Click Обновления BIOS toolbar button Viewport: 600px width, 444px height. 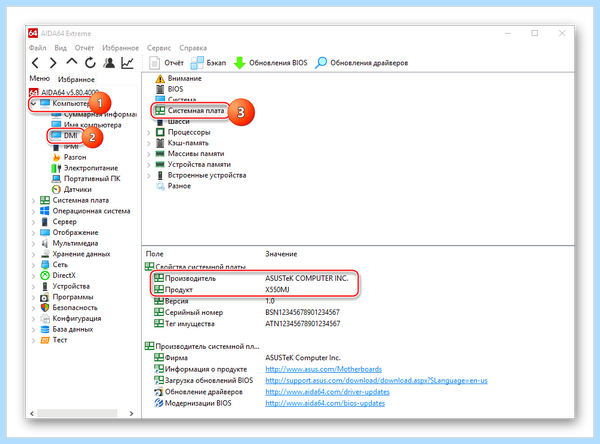point(271,63)
